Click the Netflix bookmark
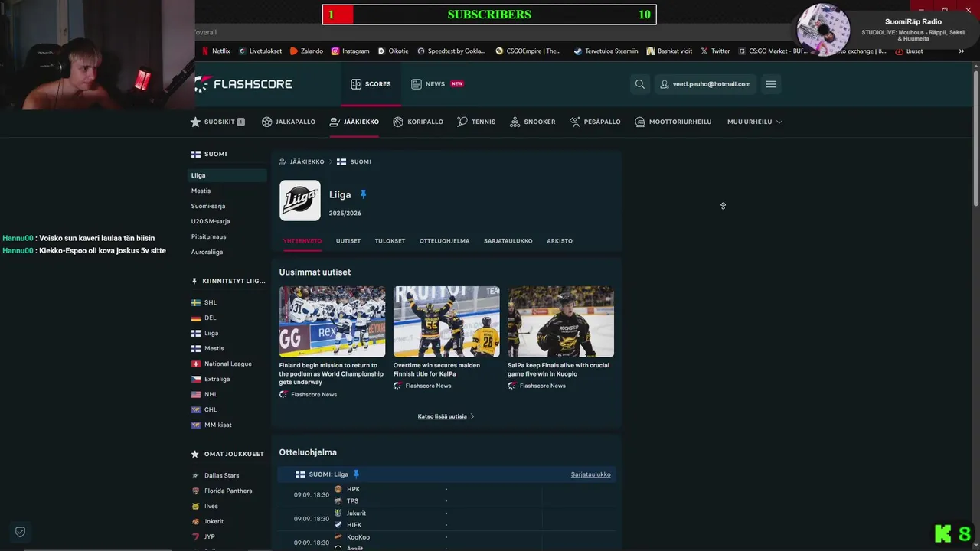The width and height of the screenshot is (980, 551). (216, 51)
